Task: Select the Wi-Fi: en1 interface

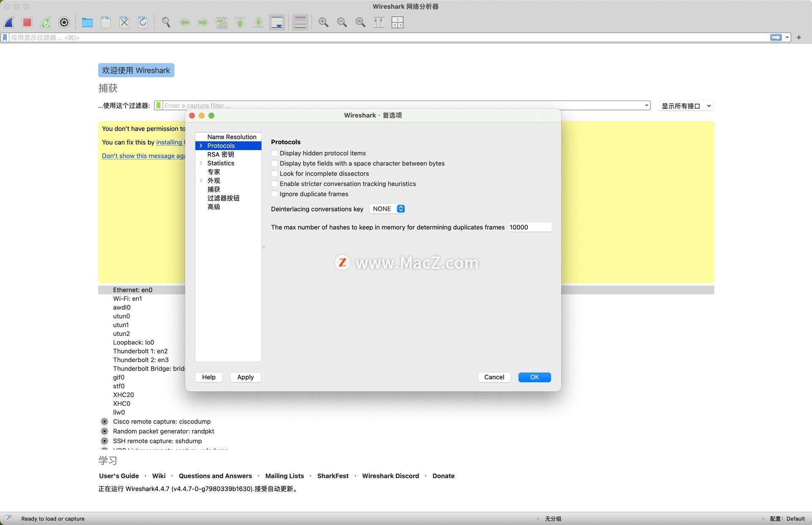Action: pyautogui.click(x=127, y=298)
